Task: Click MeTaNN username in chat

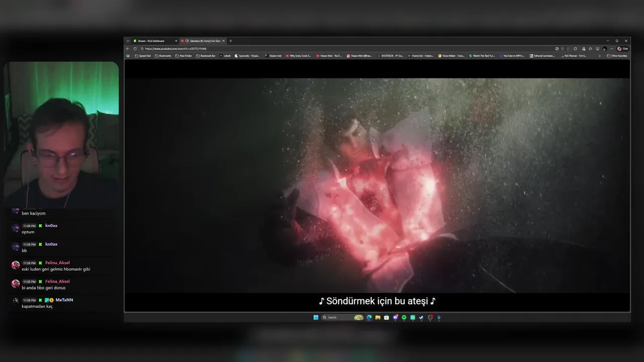Action: tap(64, 300)
